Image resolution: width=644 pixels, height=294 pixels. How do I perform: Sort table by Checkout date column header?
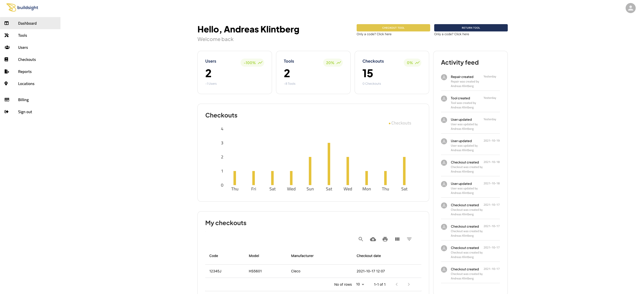point(368,256)
